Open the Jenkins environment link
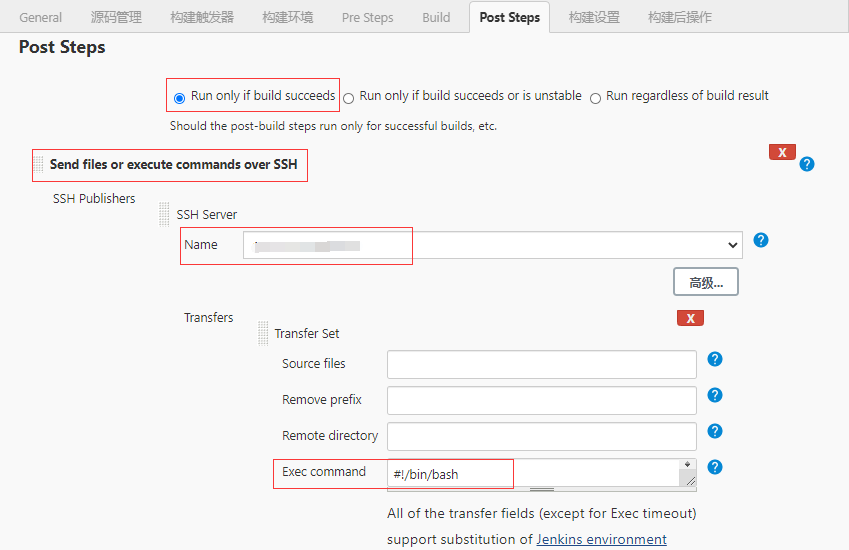The height and width of the screenshot is (550, 849). click(x=601, y=539)
